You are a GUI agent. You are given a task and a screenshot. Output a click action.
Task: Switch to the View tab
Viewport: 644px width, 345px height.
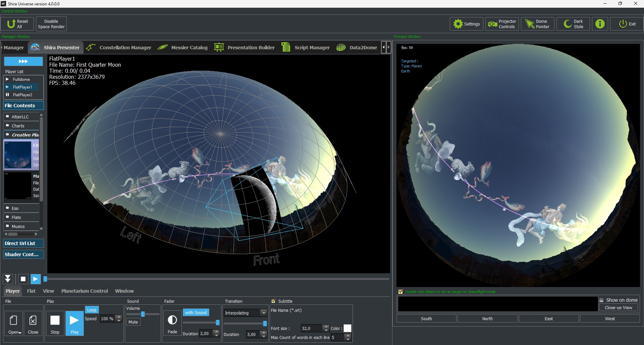point(48,291)
